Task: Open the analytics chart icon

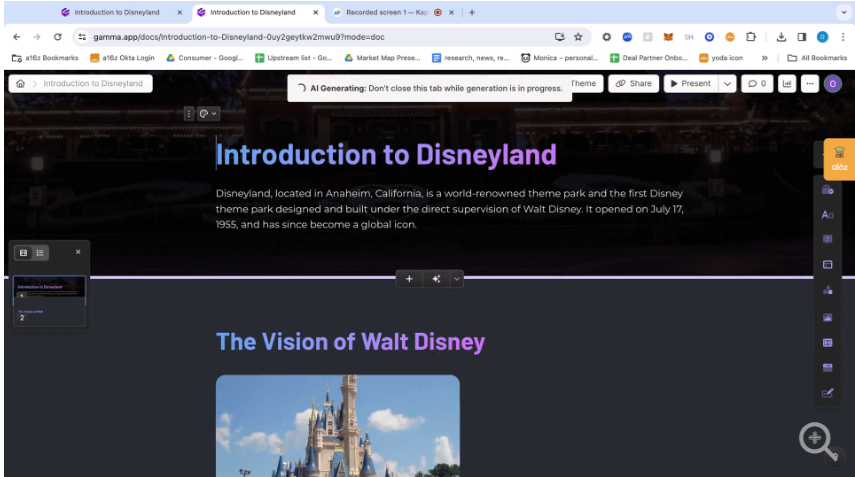Action: pyautogui.click(x=787, y=83)
